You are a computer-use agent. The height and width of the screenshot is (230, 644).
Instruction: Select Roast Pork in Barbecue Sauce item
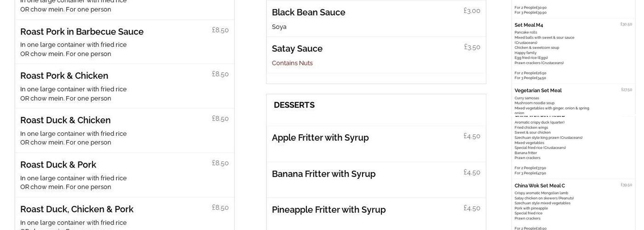(x=82, y=32)
